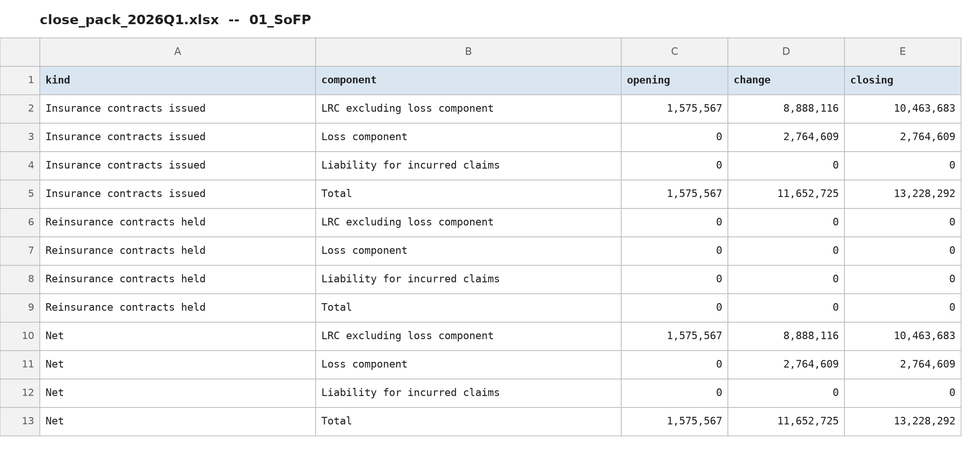The height and width of the screenshot is (452, 980).
Task: Select opening value 1,575,567 in row 2
Action: pos(674,109)
